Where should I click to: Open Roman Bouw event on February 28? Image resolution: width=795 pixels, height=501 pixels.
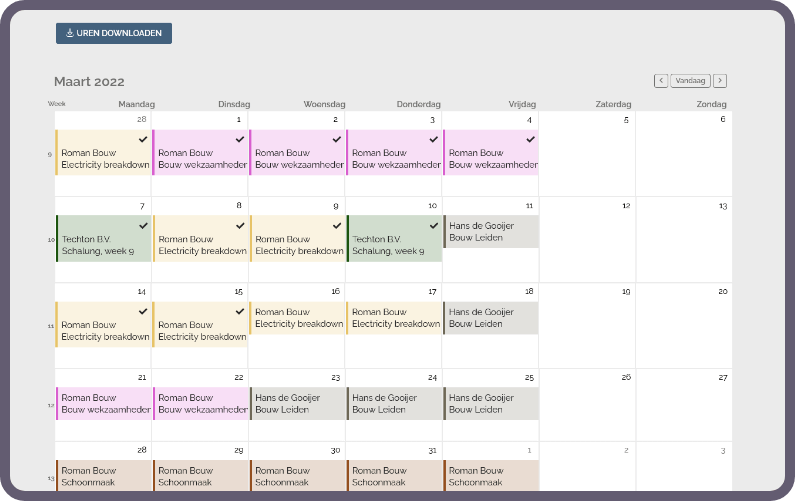(x=103, y=153)
